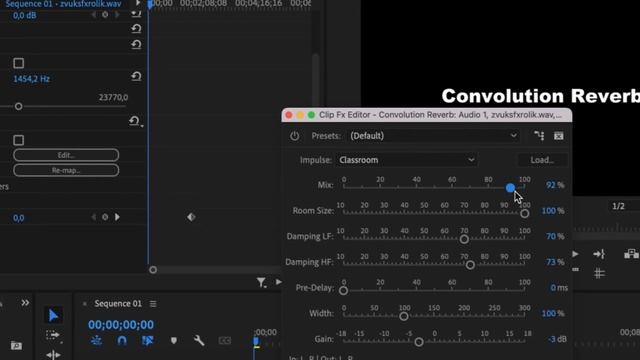Open the project bin search folder icon
Image resolution: width=640 pixels, height=360 pixels.
[16, 346]
